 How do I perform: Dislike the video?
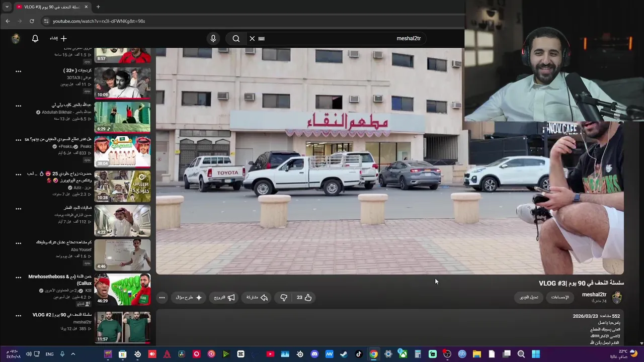(284, 298)
